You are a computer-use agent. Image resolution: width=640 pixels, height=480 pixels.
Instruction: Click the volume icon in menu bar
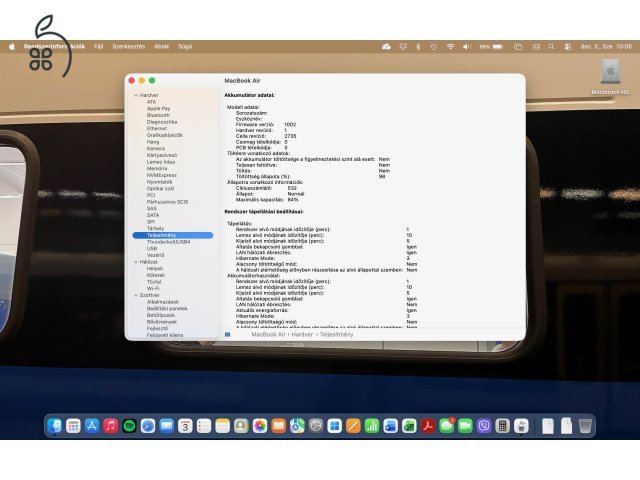[x=467, y=47]
